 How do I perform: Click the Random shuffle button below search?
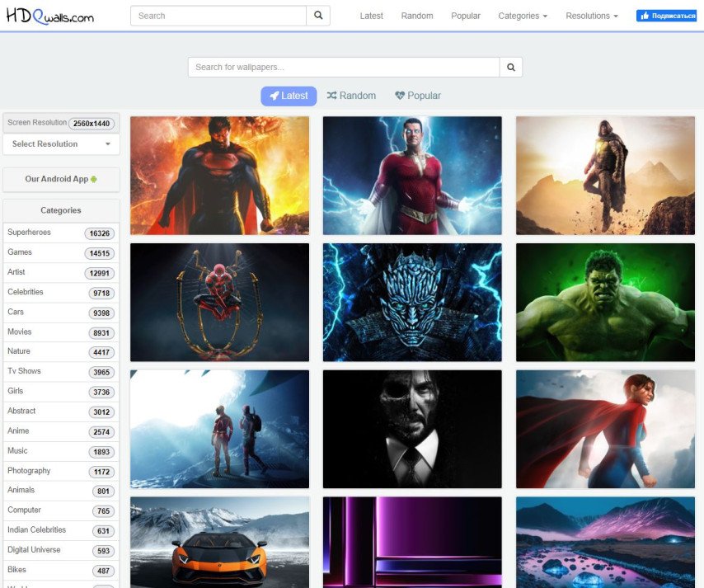[351, 96]
